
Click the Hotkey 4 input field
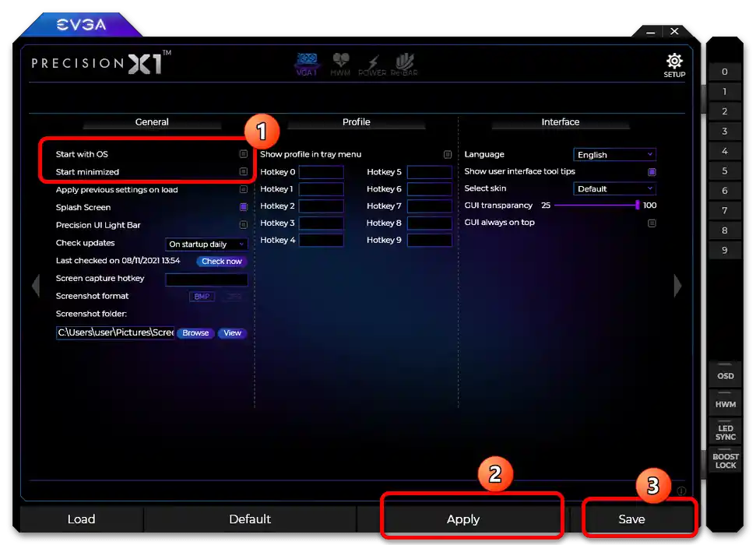pos(321,240)
